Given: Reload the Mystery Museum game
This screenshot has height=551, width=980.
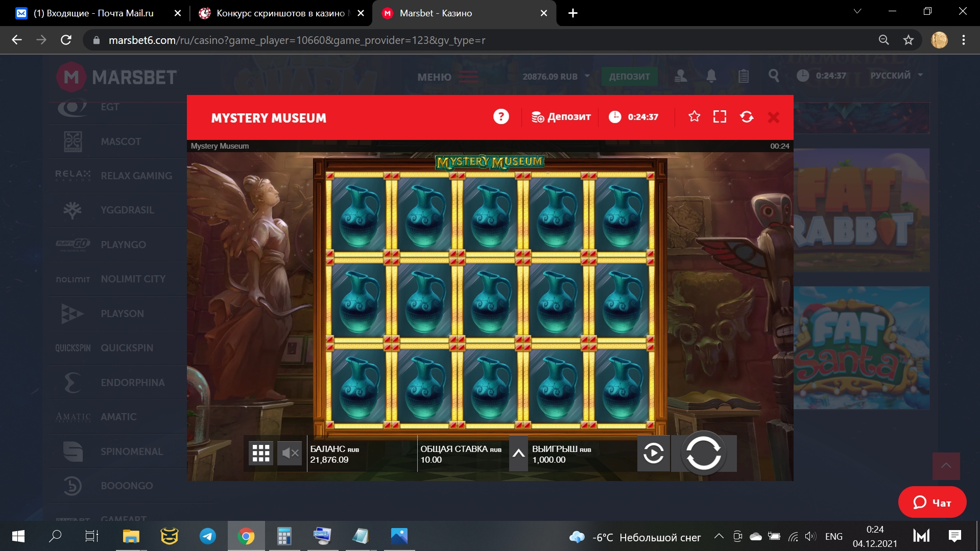Looking at the screenshot, I should [x=747, y=117].
